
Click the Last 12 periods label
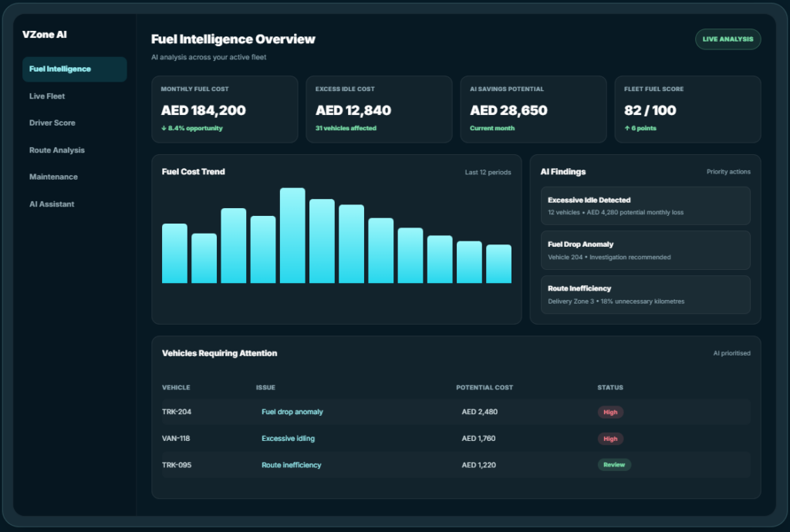(x=488, y=172)
